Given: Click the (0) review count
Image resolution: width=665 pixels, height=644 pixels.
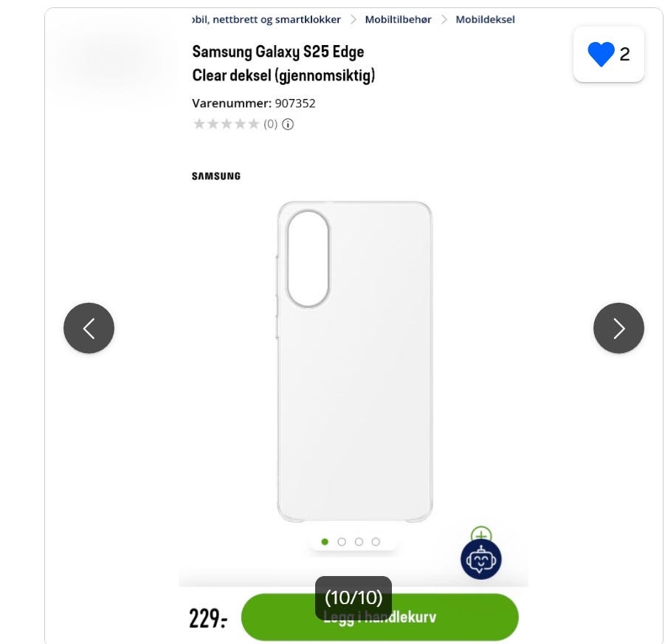Looking at the screenshot, I should click(x=271, y=124).
